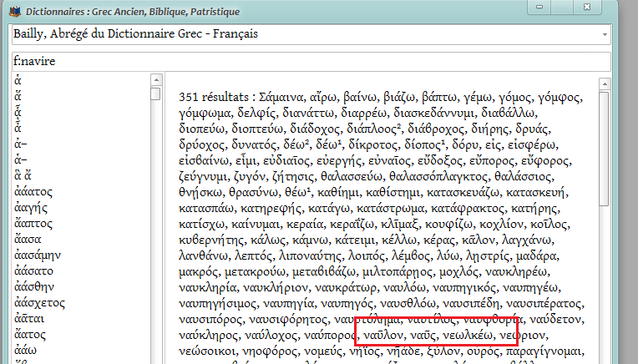Image resolution: width=638 pixels, height=364 pixels.
Task: Open result ναῦς
Action: 423,336
